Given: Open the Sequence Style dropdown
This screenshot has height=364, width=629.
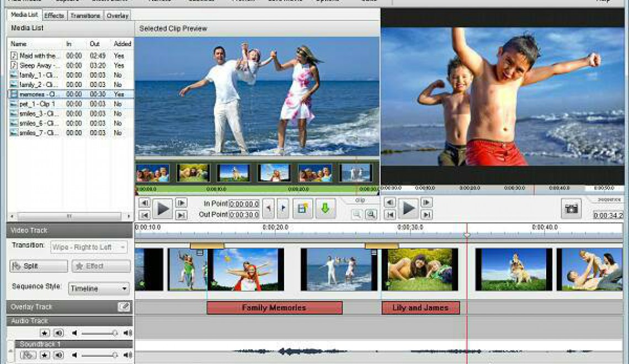Looking at the screenshot, I should (x=99, y=288).
